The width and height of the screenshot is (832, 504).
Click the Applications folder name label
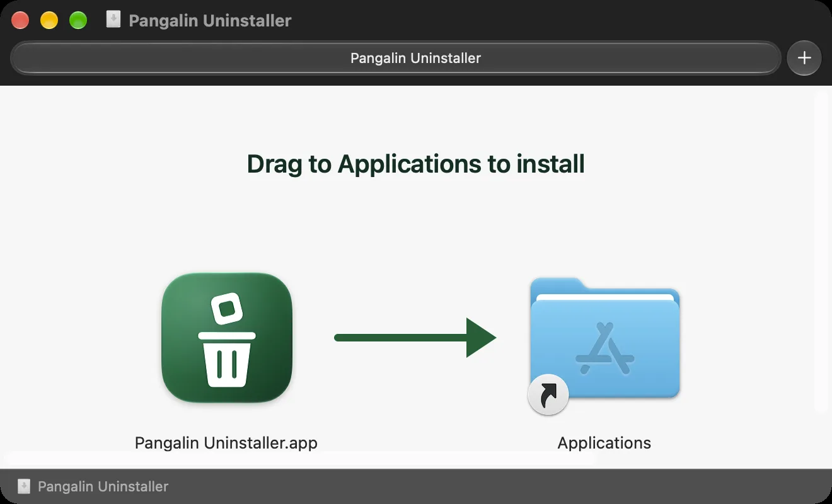tap(604, 443)
